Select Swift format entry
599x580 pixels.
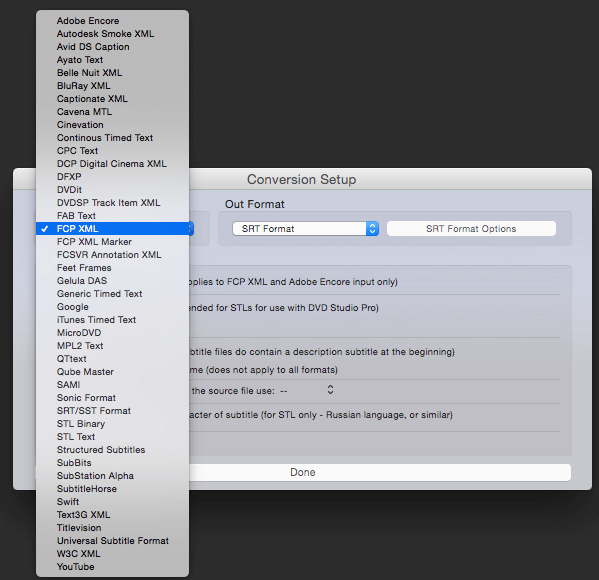coord(112,501)
